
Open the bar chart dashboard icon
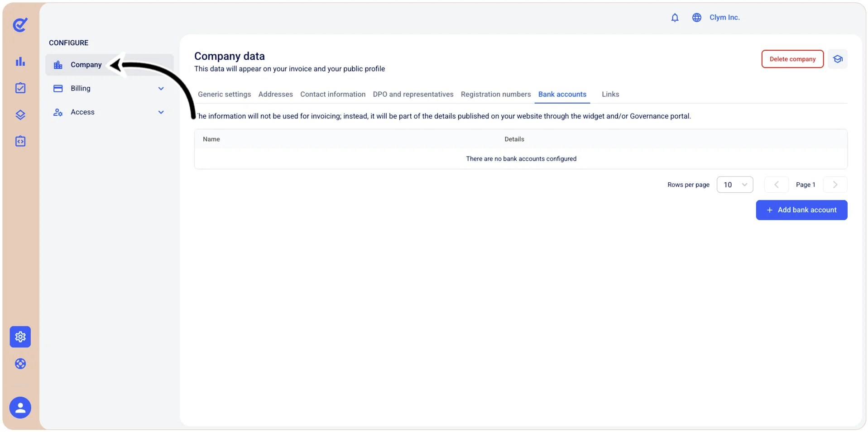pyautogui.click(x=20, y=62)
